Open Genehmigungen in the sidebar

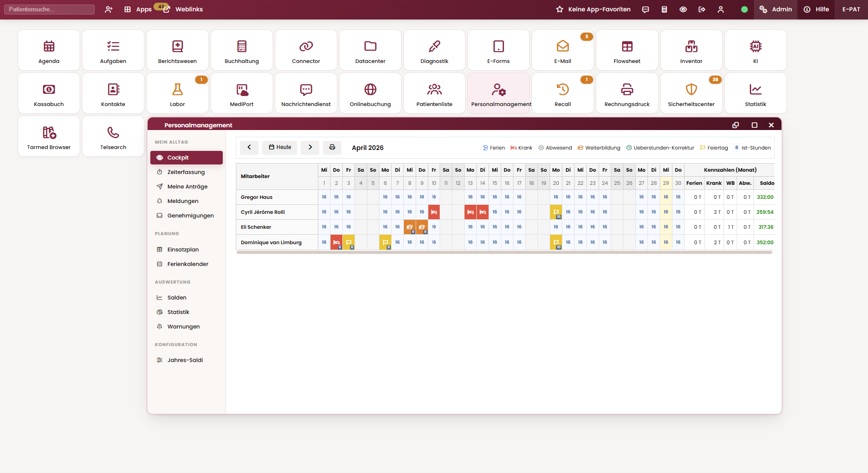(x=187, y=216)
